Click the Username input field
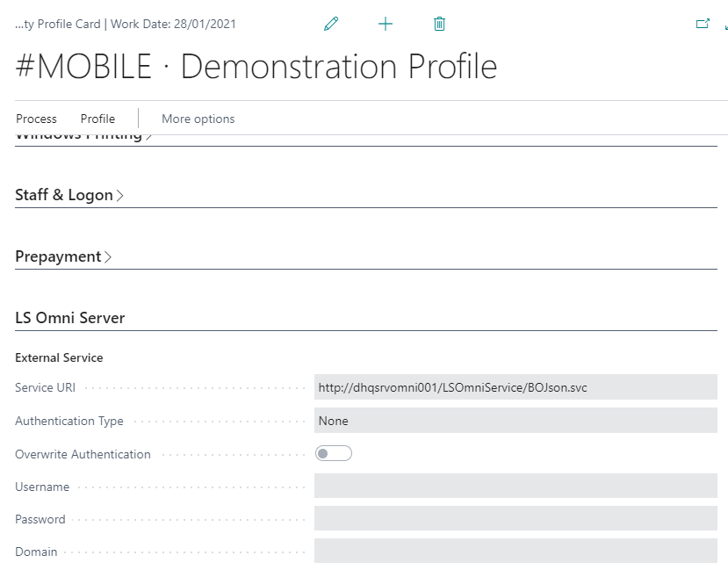The image size is (728, 577). pyautogui.click(x=515, y=487)
